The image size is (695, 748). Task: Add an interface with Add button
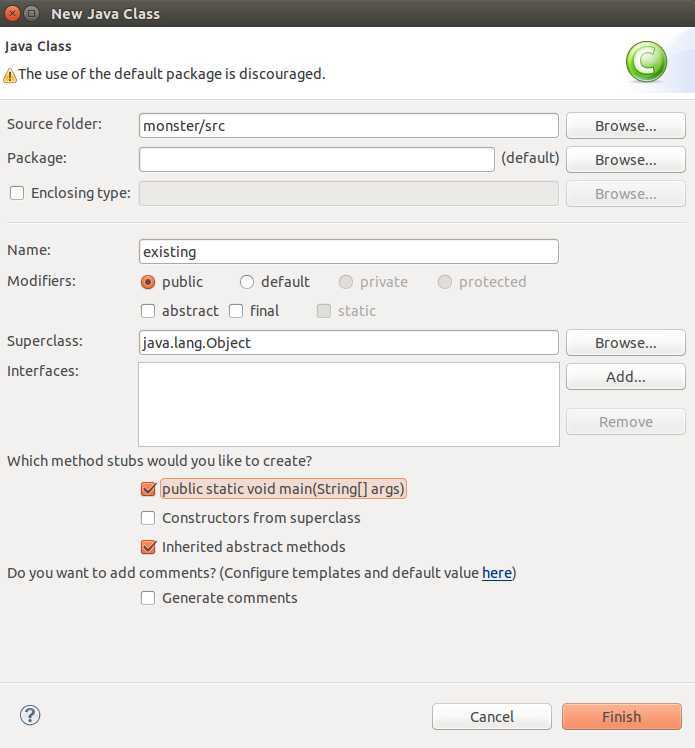tap(625, 377)
